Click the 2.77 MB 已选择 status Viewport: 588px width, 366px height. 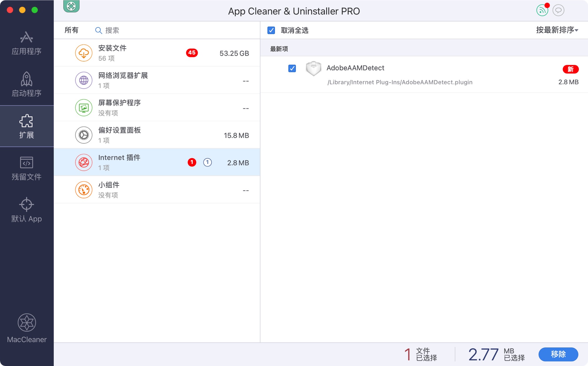[x=496, y=355]
